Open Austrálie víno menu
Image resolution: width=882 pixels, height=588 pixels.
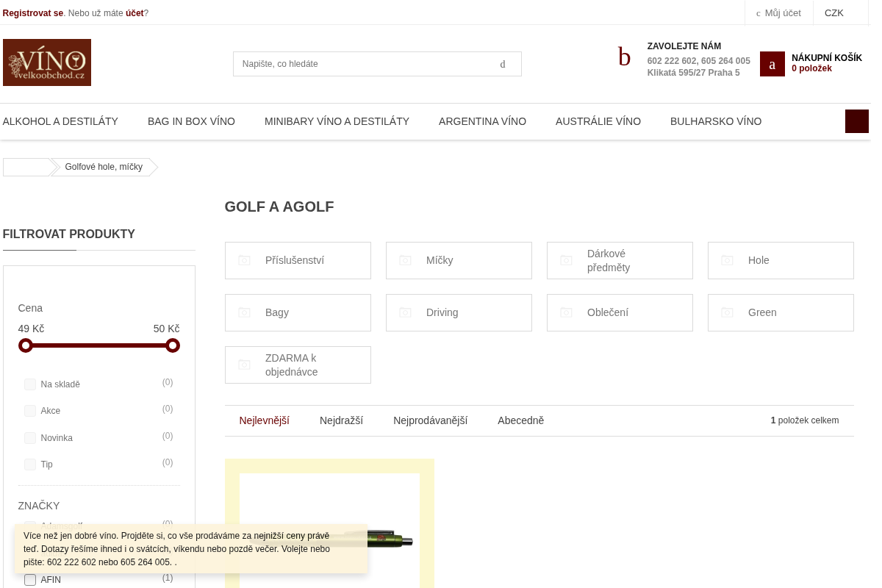point(598,121)
